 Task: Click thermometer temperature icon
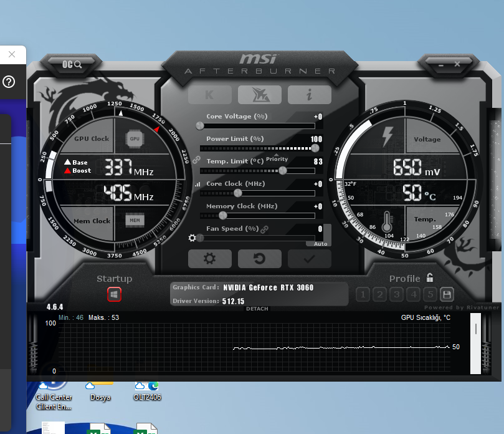pyautogui.click(x=387, y=222)
